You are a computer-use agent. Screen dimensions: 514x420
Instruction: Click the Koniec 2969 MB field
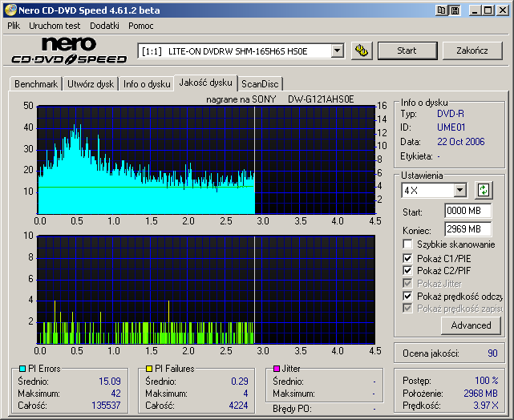coord(468,229)
